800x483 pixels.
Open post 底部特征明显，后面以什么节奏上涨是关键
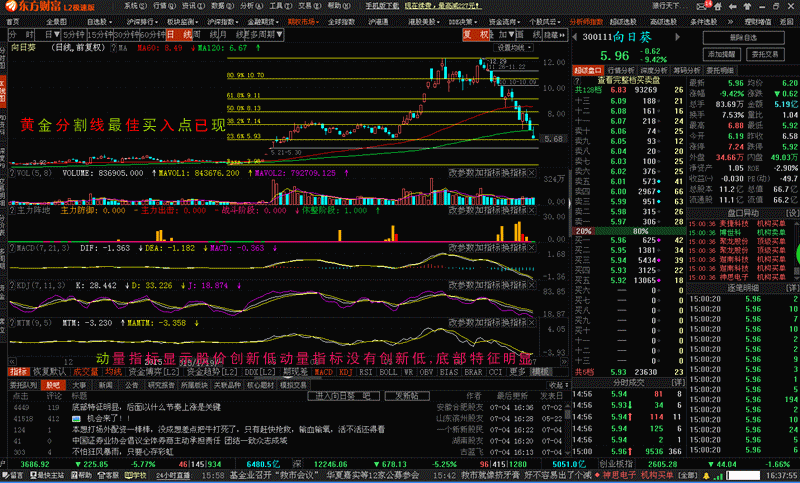146,408
